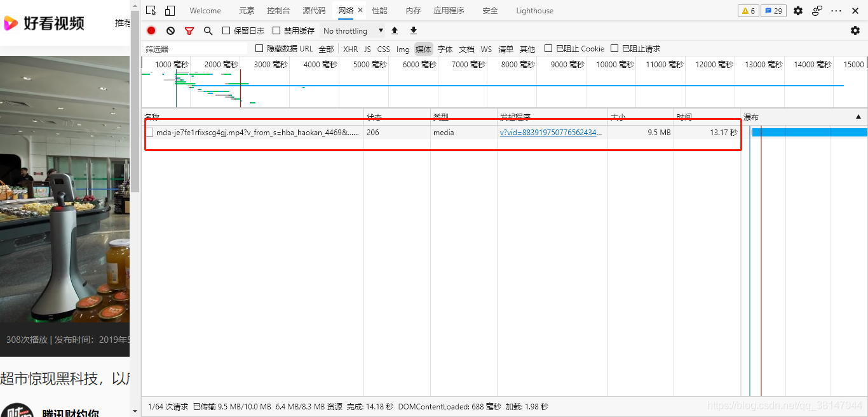
Task: Click the export HAR download arrow
Action: click(414, 30)
